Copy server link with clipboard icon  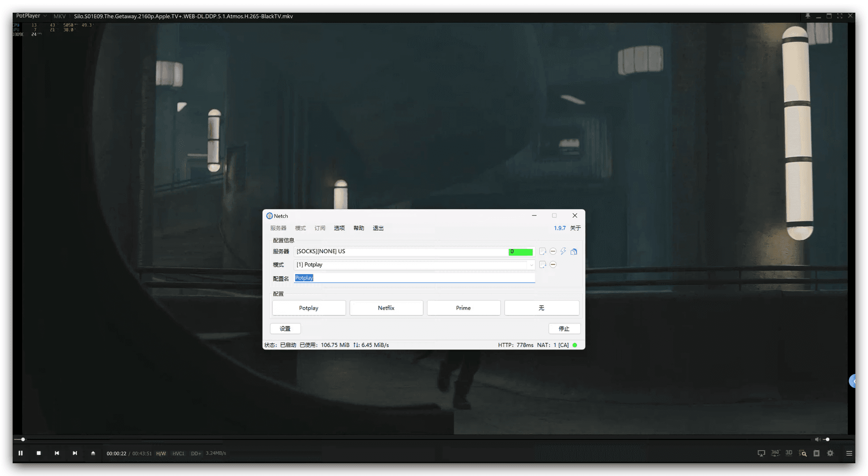tap(574, 252)
